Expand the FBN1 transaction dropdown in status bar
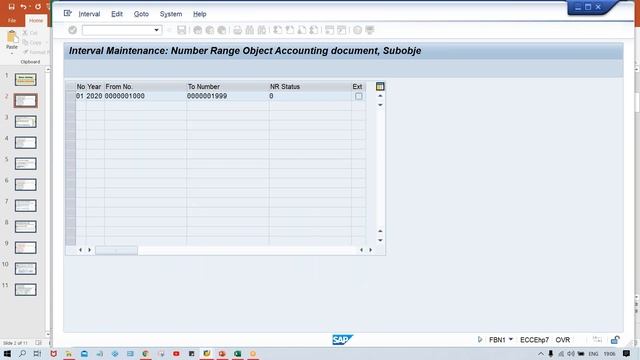 tap(511, 340)
